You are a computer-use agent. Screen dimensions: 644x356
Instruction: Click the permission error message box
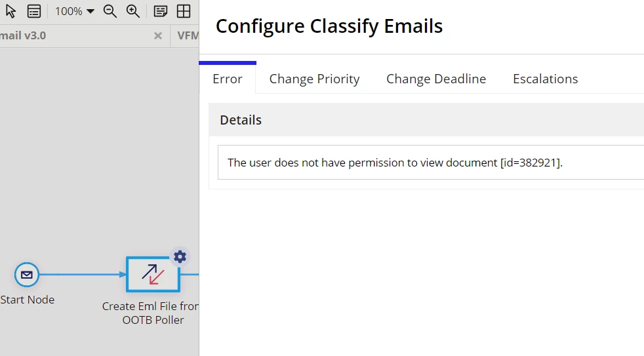tap(431, 162)
